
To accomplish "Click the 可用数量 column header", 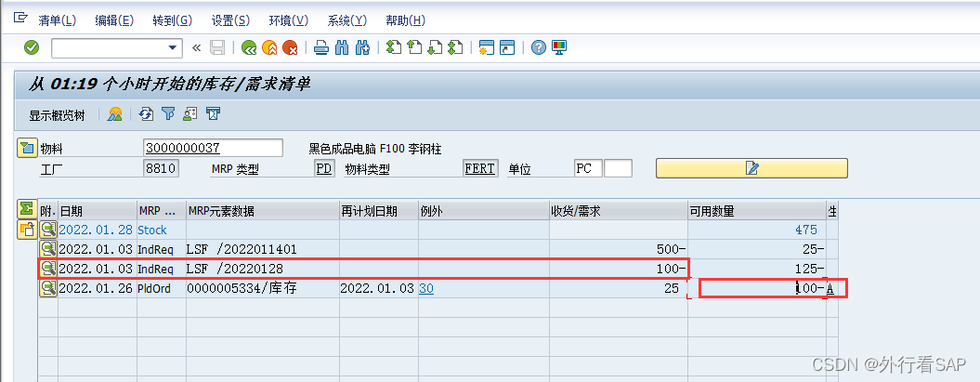I will click(x=756, y=211).
